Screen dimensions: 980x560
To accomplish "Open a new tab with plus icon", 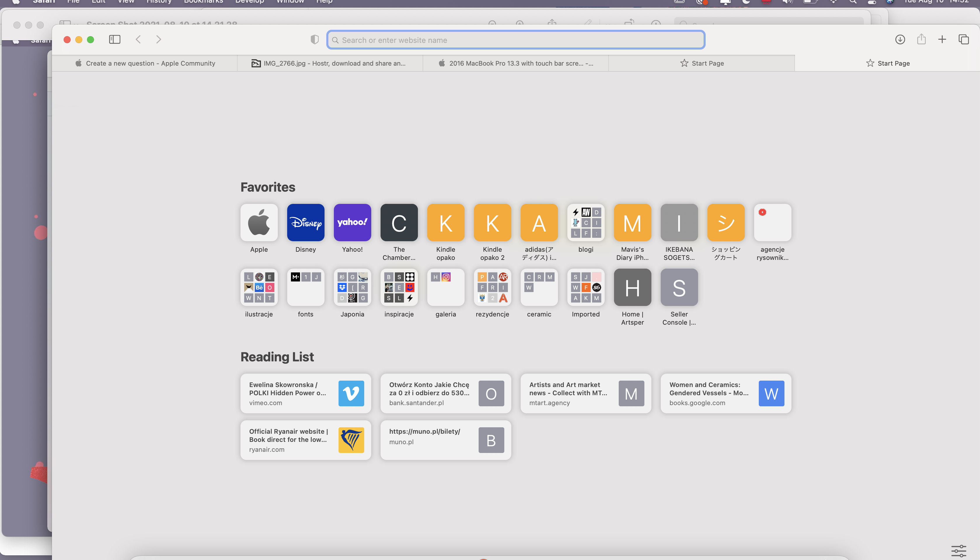I will pos(942,40).
